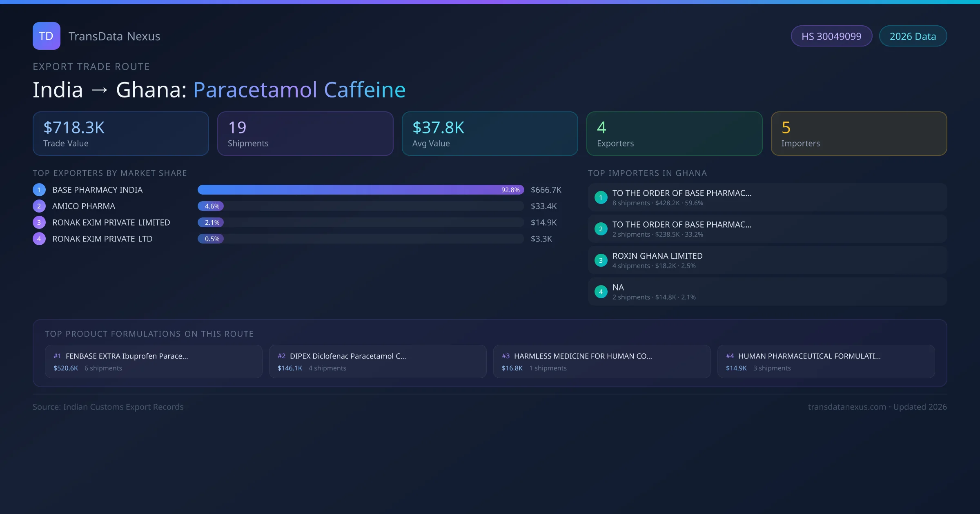
Task: Open the $37.8K Avg Value card
Action: (x=490, y=134)
